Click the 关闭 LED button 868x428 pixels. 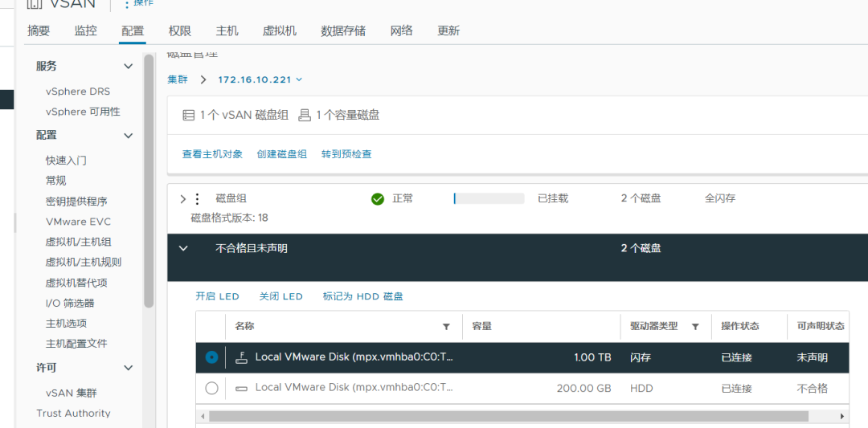[x=281, y=296]
